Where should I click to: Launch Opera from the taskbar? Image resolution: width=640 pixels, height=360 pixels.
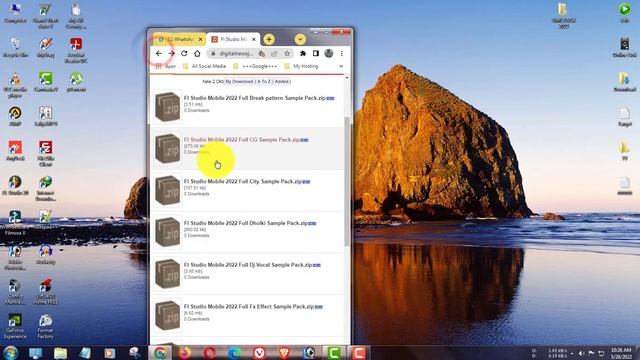pyautogui.click(x=210, y=353)
